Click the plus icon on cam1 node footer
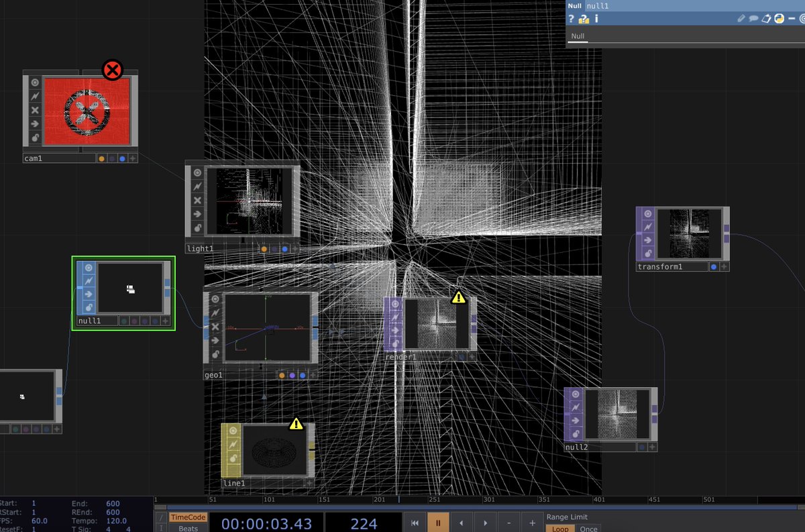The height and width of the screenshot is (532, 805). coord(133,158)
